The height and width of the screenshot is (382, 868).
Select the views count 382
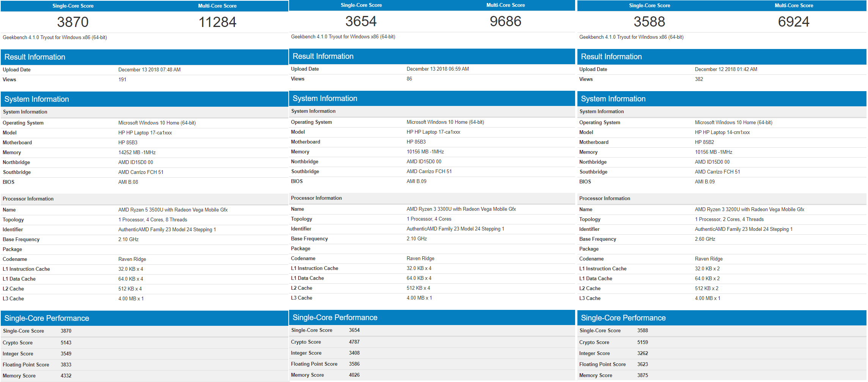699,79
